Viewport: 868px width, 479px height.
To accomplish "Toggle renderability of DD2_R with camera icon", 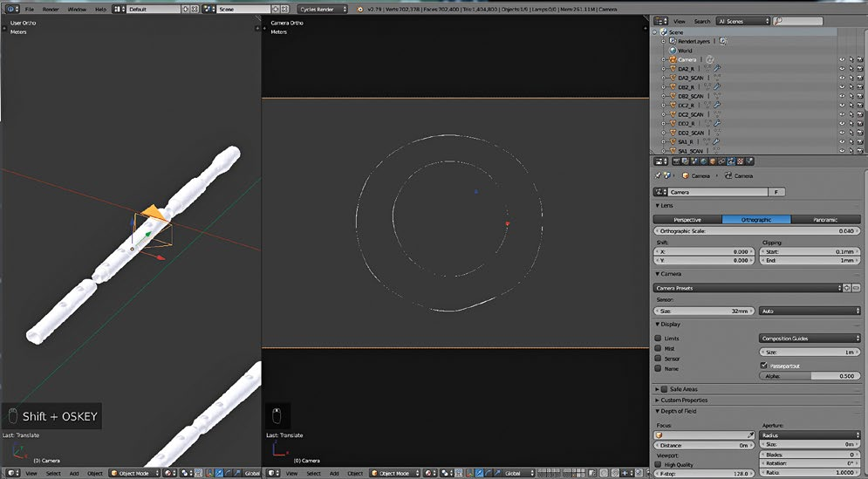I will click(859, 124).
